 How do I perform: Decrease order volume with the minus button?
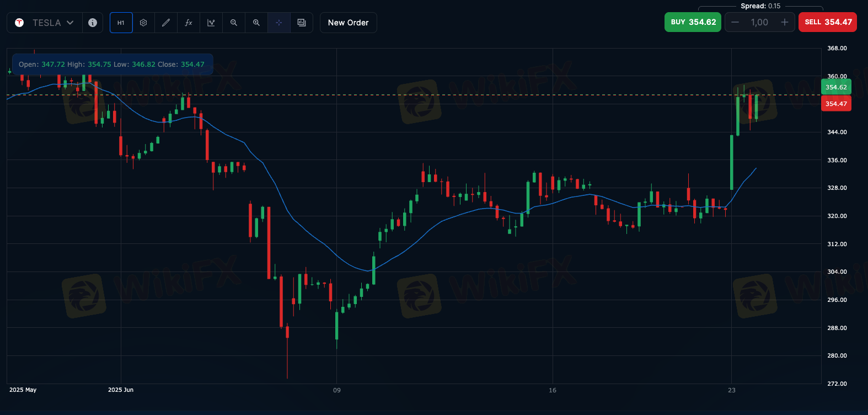(x=735, y=22)
